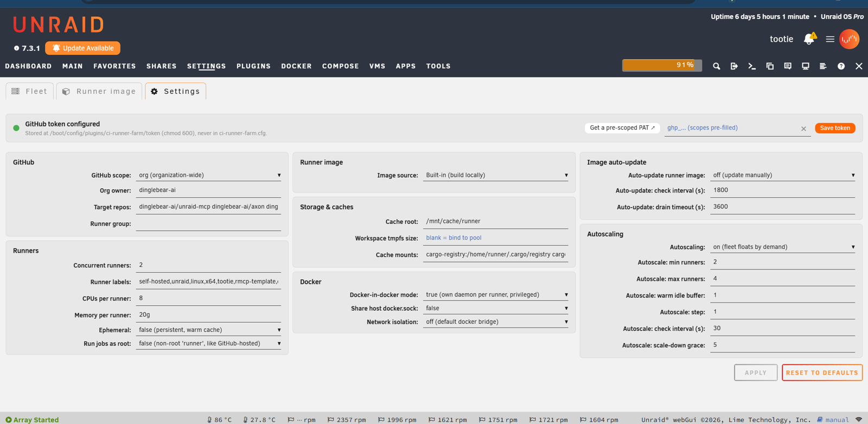Open the web terminal icon
The image size is (868, 424).
point(752,66)
